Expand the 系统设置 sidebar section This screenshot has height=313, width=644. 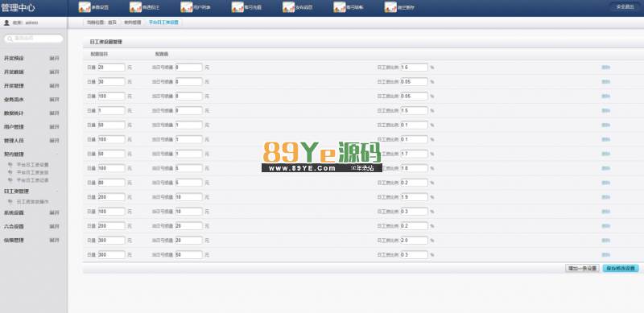click(x=54, y=212)
